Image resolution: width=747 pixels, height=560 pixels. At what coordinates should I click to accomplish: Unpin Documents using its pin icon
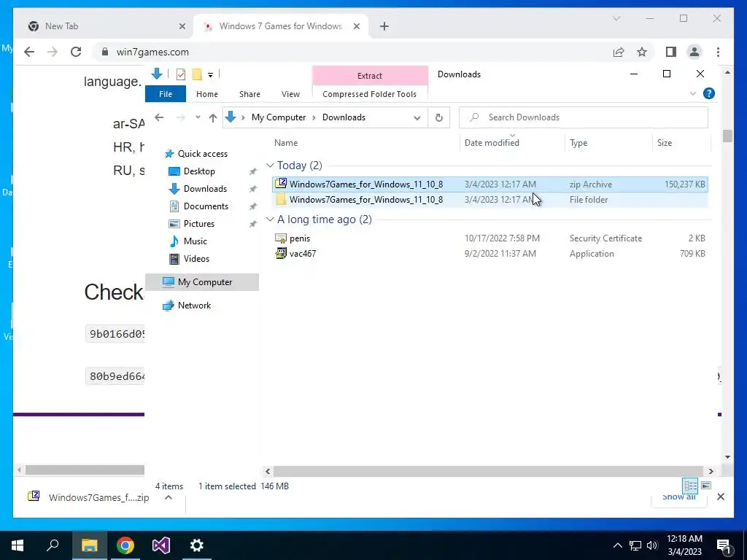252,206
